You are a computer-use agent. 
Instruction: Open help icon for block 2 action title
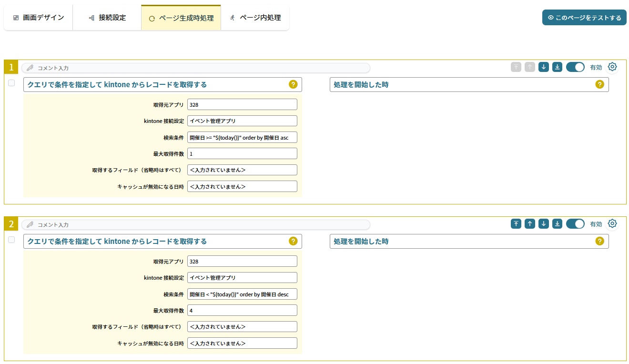tap(293, 241)
